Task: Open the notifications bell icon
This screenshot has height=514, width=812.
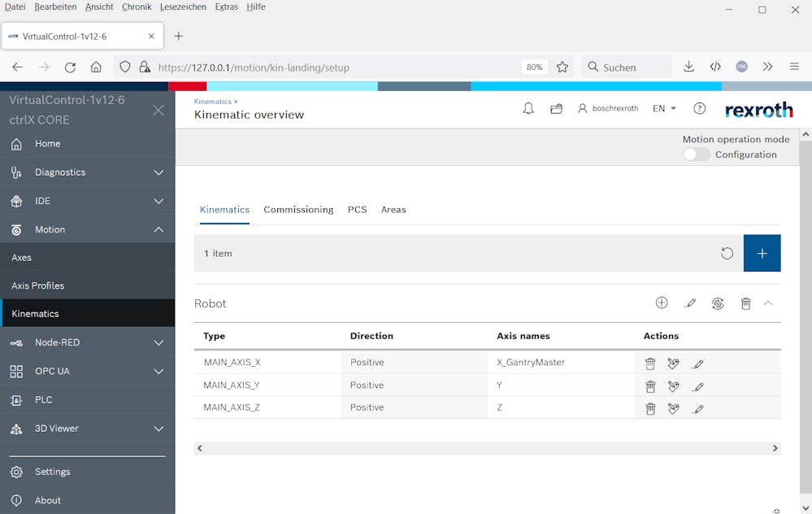Action: pyautogui.click(x=528, y=109)
